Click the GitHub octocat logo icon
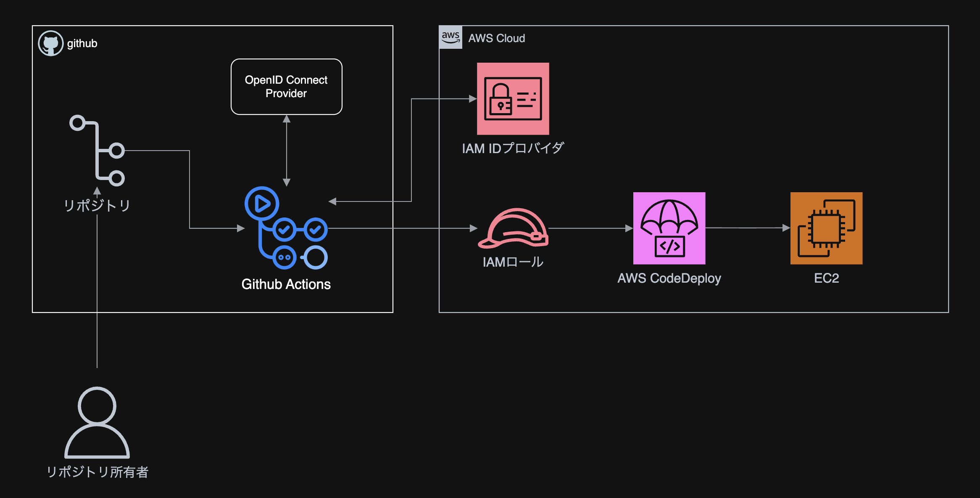This screenshot has width=980, height=498. tap(50, 43)
